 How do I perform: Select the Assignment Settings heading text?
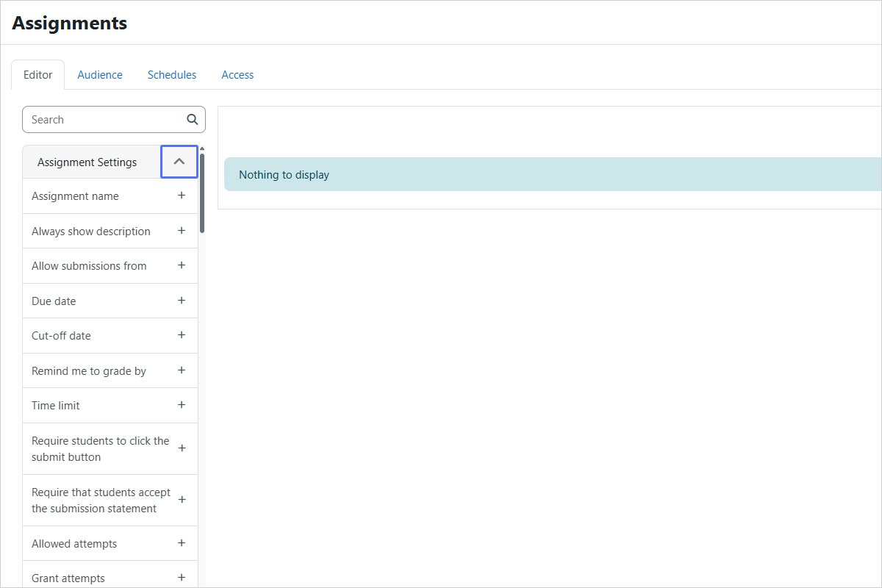point(87,162)
